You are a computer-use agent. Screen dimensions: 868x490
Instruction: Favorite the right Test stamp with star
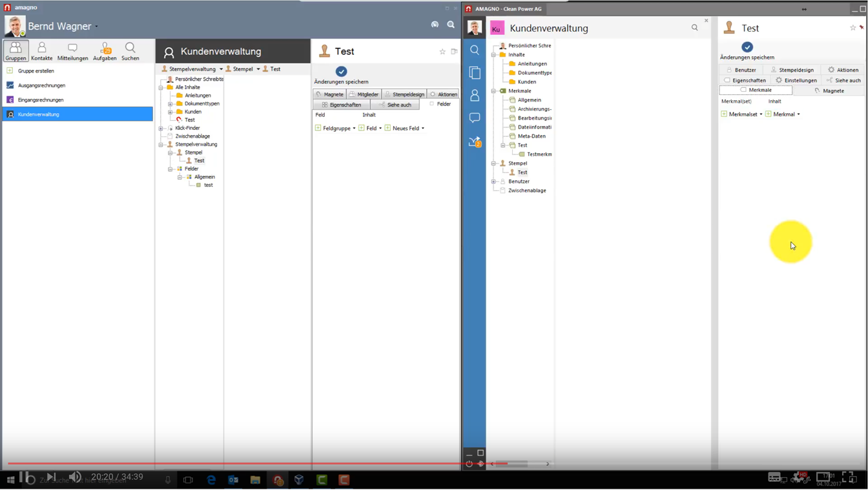[x=852, y=28]
